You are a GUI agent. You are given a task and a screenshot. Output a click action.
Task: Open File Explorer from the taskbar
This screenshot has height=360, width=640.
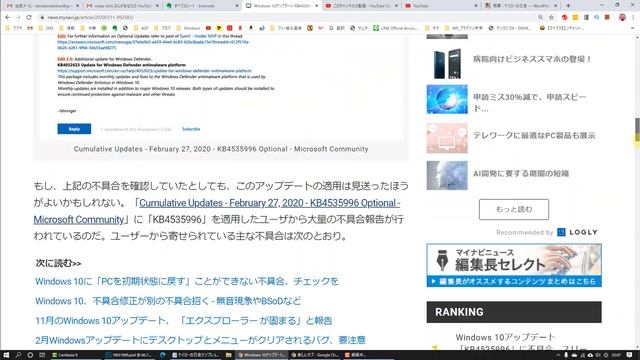click(229, 355)
